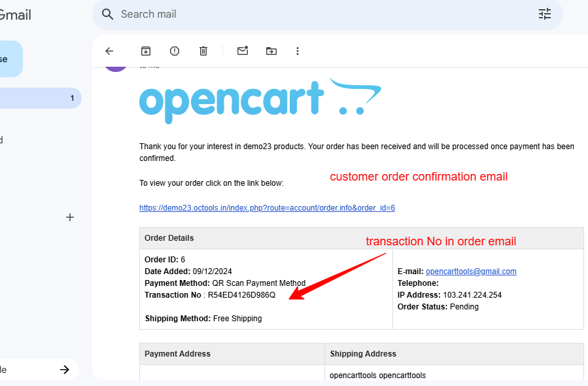
Task: Report this email as spam
Action: click(x=175, y=51)
